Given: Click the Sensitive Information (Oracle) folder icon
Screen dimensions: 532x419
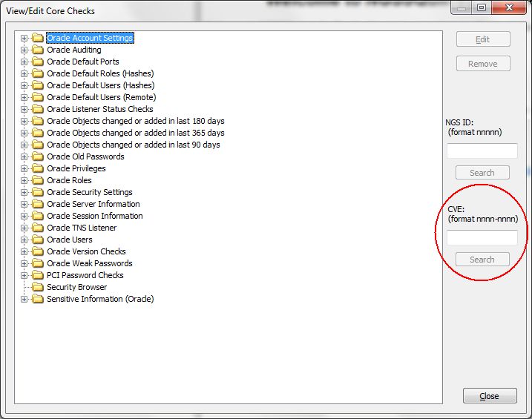Looking at the screenshot, I should click(38, 299).
